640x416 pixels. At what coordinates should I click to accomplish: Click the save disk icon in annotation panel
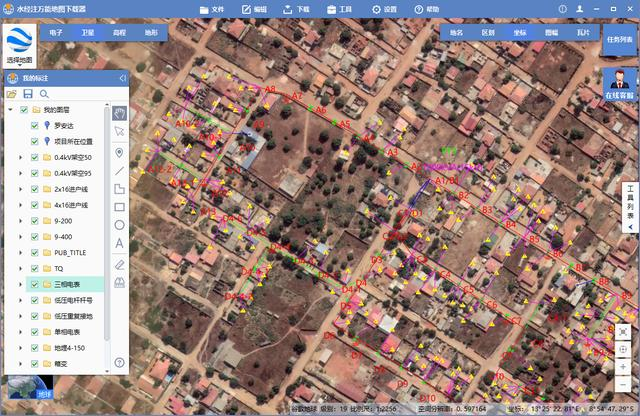(x=28, y=94)
